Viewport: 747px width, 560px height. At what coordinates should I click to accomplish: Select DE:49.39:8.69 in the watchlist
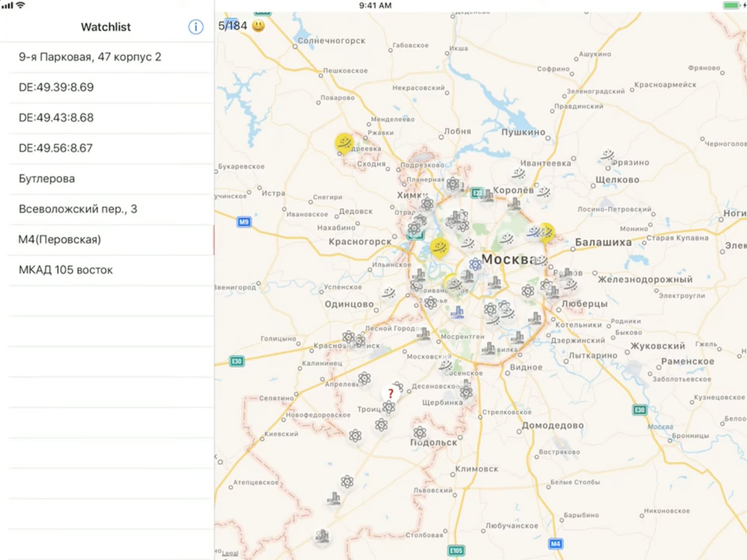click(56, 87)
